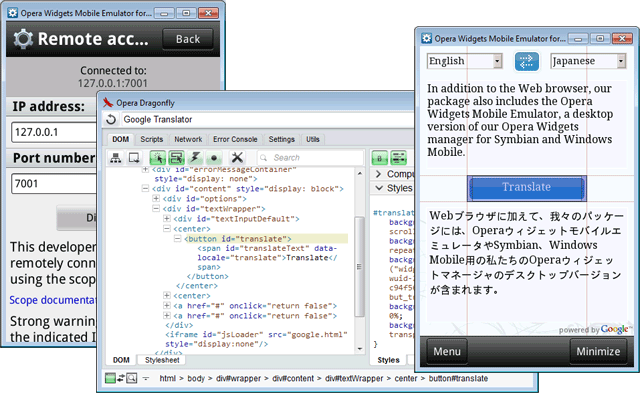This screenshot has height=394, width=640.
Task: Click DOM panel scrollbar up arrow
Action: pyautogui.click(x=360, y=174)
